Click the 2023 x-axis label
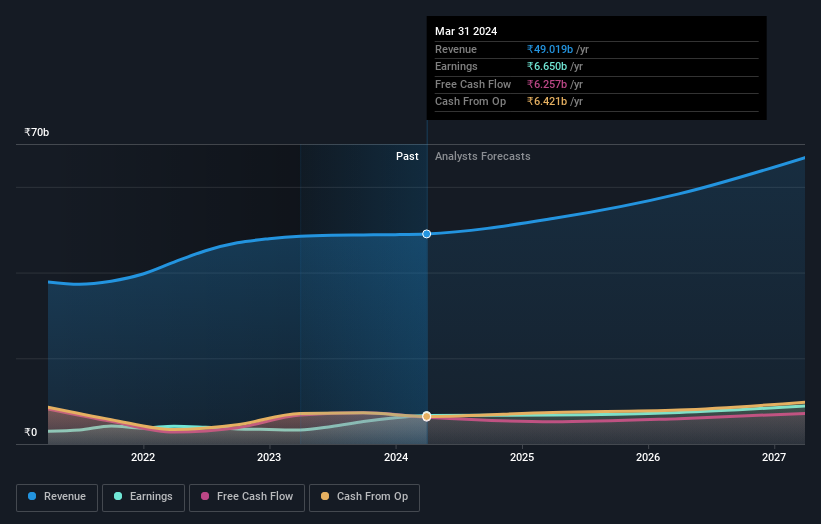The width and height of the screenshot is (821, 524). 269,457
